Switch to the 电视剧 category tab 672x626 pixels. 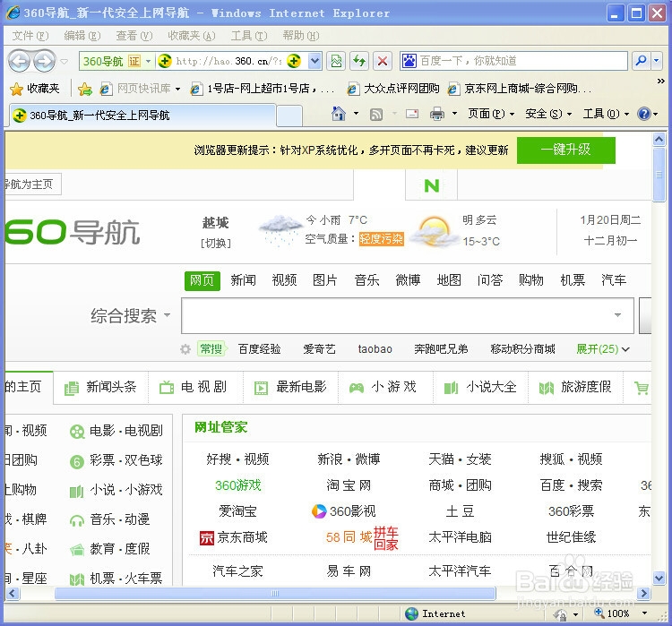[x=195, y=388]
